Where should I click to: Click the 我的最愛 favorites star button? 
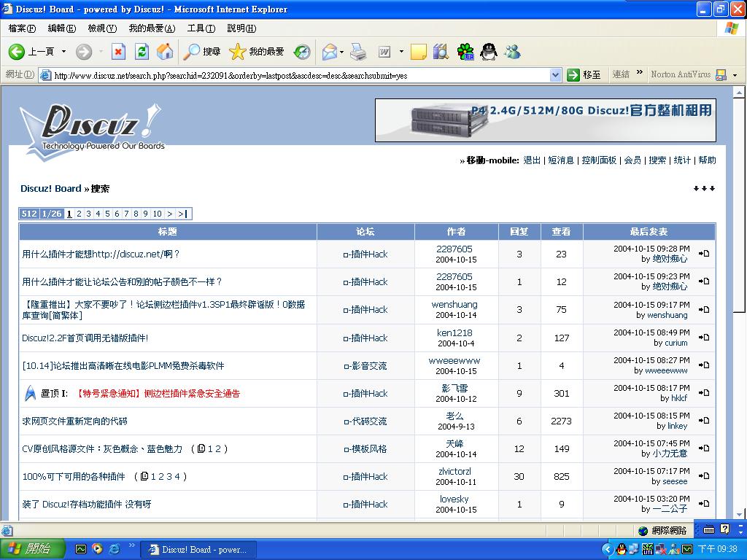pyautogui.click(x=257, y=52)
